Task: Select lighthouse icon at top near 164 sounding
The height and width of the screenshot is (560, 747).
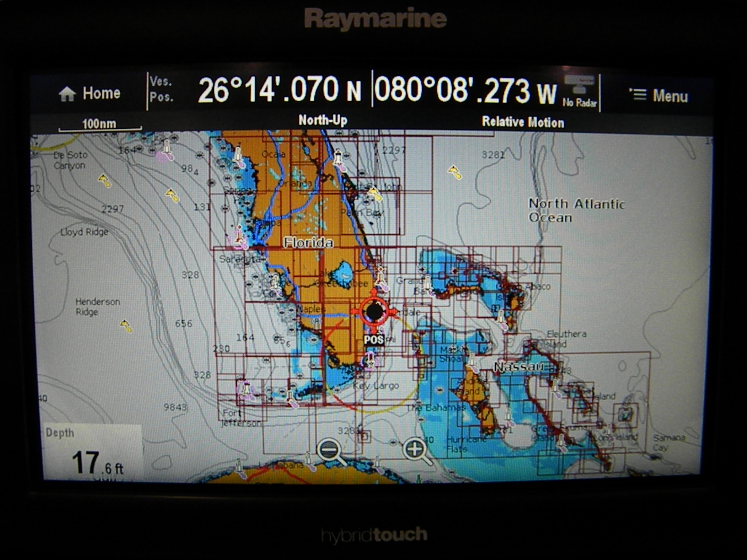Action: click(x=167, y=149)
